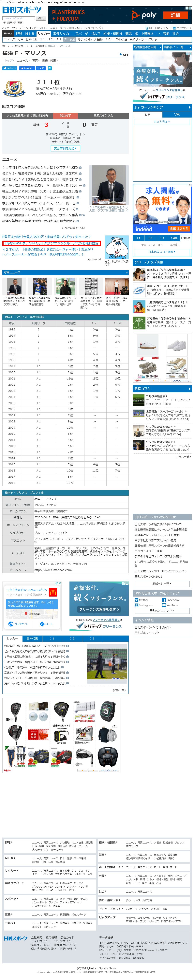Share via the Hatena B! bookmark icon

pos(49,68)
